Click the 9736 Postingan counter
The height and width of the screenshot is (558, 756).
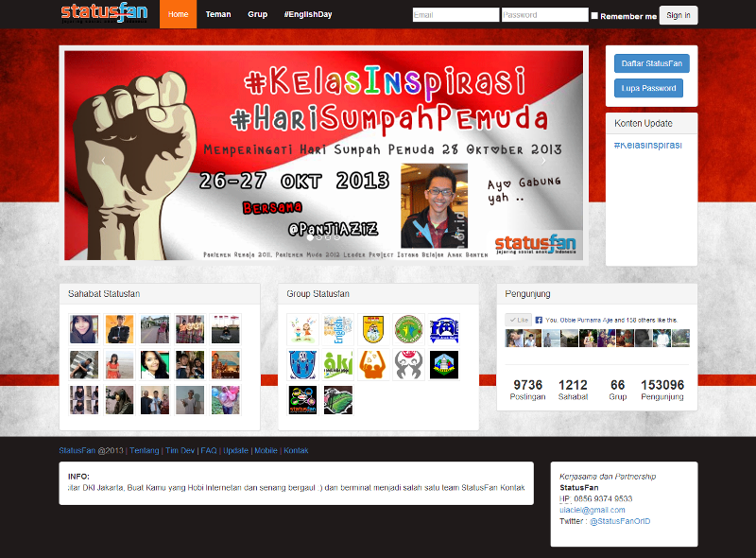[x=528, y=390]
